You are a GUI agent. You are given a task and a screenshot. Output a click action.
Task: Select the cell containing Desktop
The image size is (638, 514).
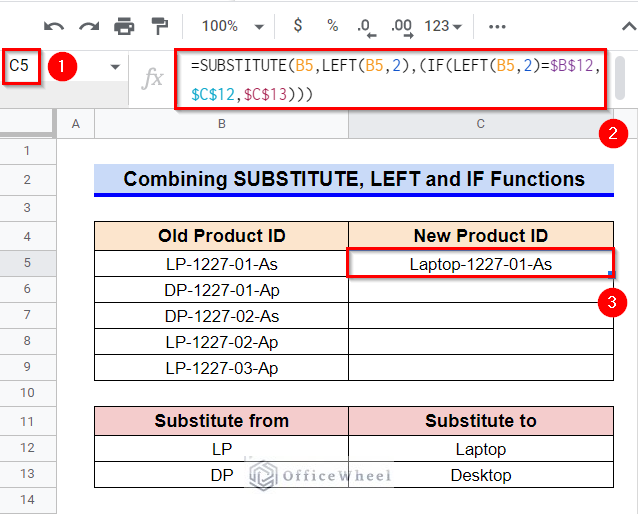click(481, 475)
